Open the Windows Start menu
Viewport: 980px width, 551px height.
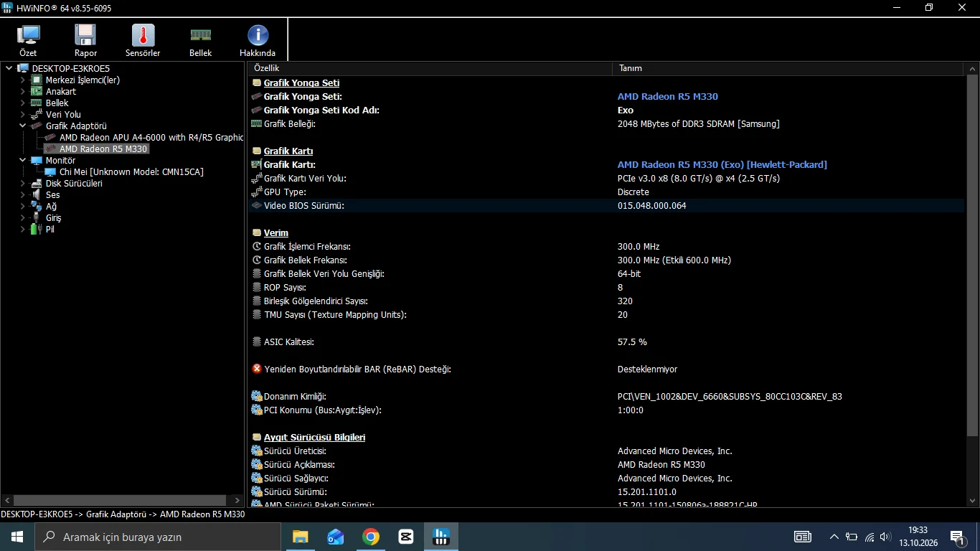pyautogui.click(x=17, y=537)
